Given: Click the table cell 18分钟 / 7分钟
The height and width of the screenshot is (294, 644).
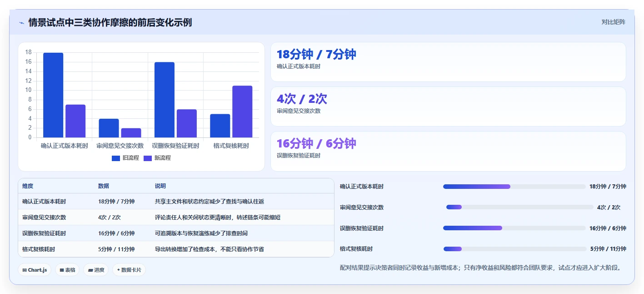Looking at the screenshot, I should click(x=116, y=202).
